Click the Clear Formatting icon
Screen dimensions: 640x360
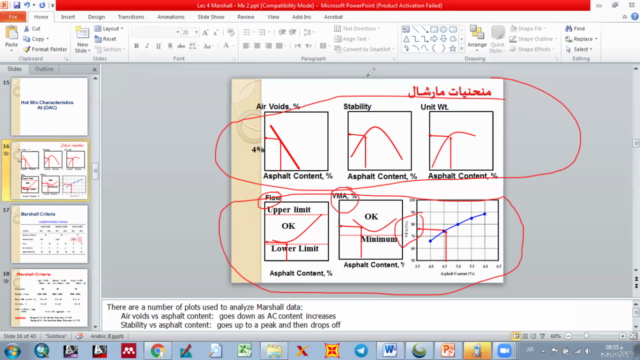coord(231,32)
